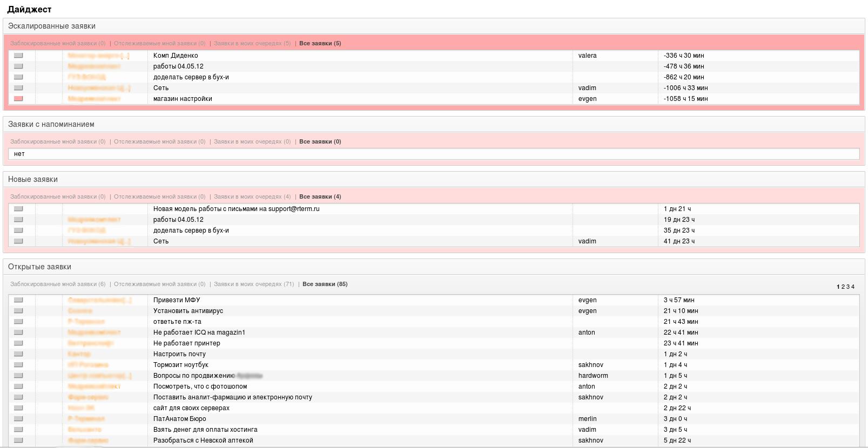Open ticket "Новая модель работы с письмами на support@rterm.ru"

click(237, 209)
